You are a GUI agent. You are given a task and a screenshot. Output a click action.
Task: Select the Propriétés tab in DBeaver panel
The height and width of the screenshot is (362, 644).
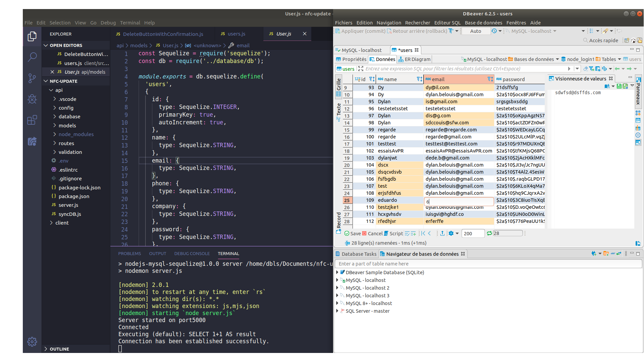click(354, 59)
